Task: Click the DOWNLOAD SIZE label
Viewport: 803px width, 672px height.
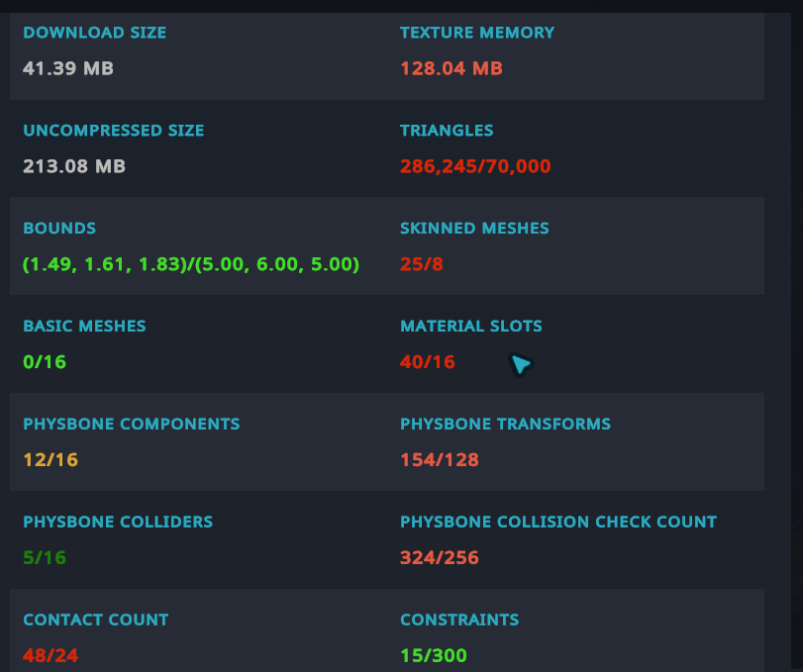Action: pyautogui.click(x=95, y=33)
